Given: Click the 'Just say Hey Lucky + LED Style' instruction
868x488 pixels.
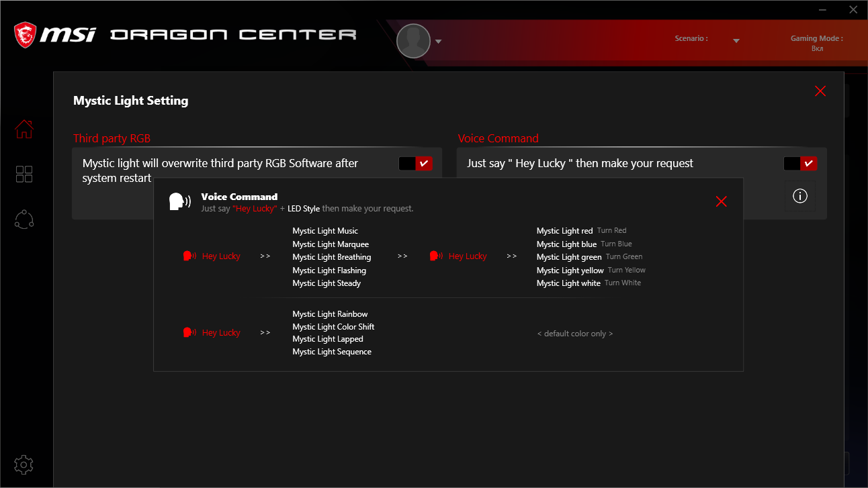Looking at the screenshot, I should (x=307, y=209).
